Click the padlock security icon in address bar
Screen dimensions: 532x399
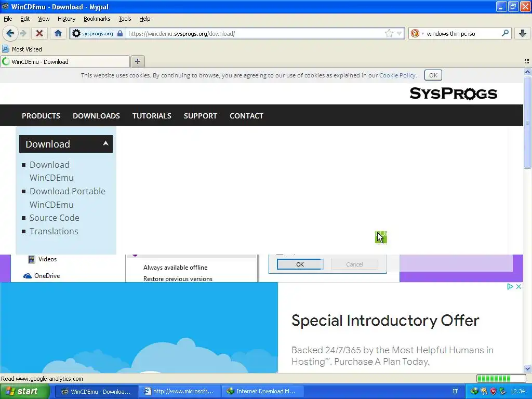tap(120, 33)
